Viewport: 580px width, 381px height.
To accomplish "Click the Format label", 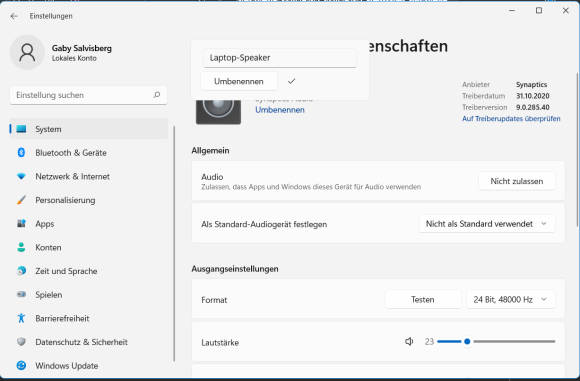I will pyautogui.click(x=214, y=300).
